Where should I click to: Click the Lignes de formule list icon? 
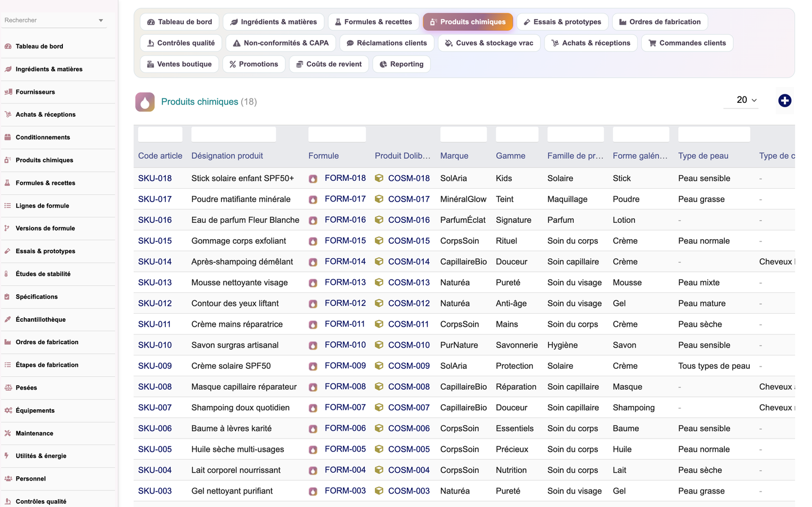pyautogui.click(x=8, y=206)
